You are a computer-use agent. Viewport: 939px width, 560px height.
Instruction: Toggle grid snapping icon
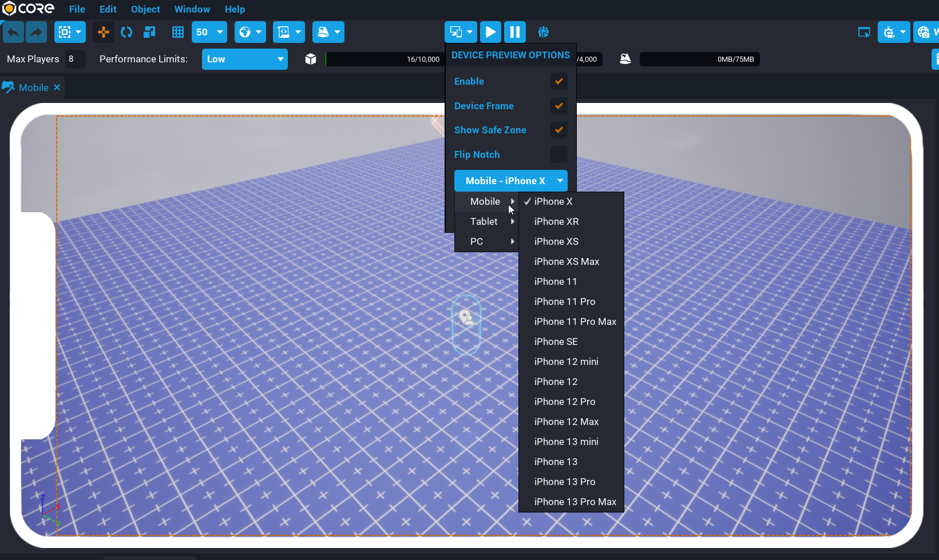(178, 32)
